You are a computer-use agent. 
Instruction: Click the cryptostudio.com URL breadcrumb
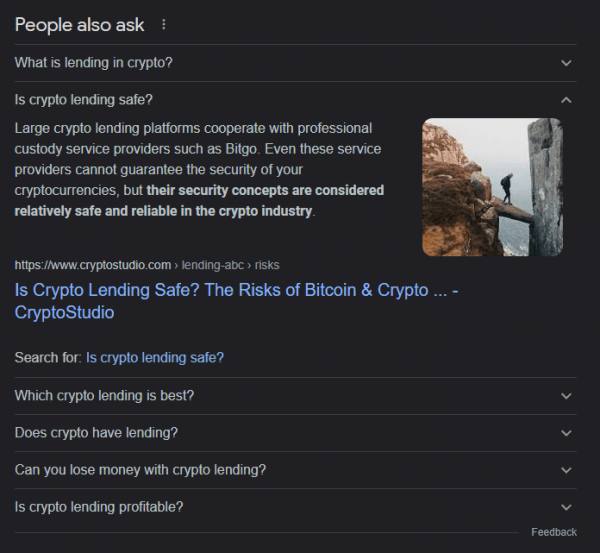147,265
